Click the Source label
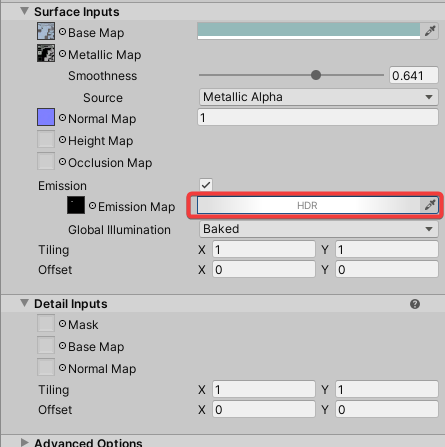445x447 pixels. (x=103, y=98)
